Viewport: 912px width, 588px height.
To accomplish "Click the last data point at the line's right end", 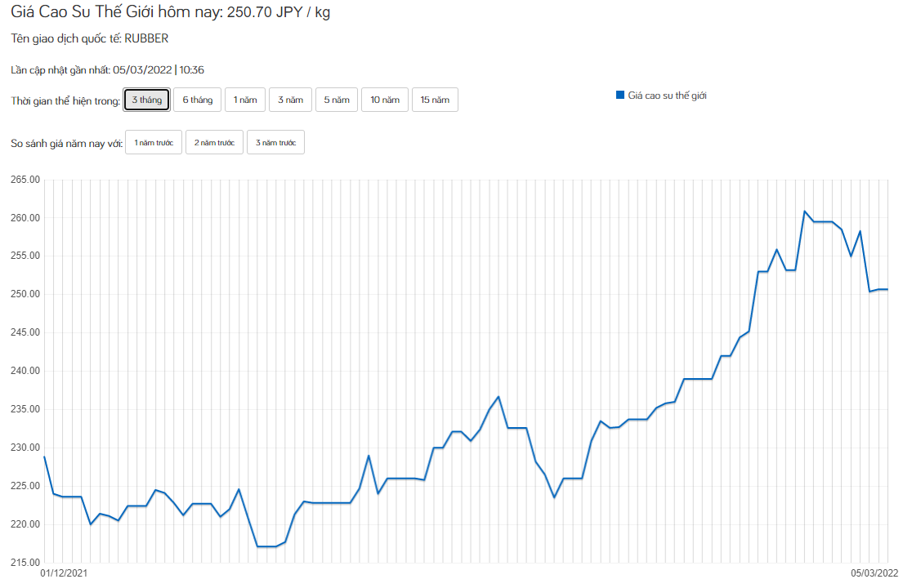I will (x=887, y=290).
